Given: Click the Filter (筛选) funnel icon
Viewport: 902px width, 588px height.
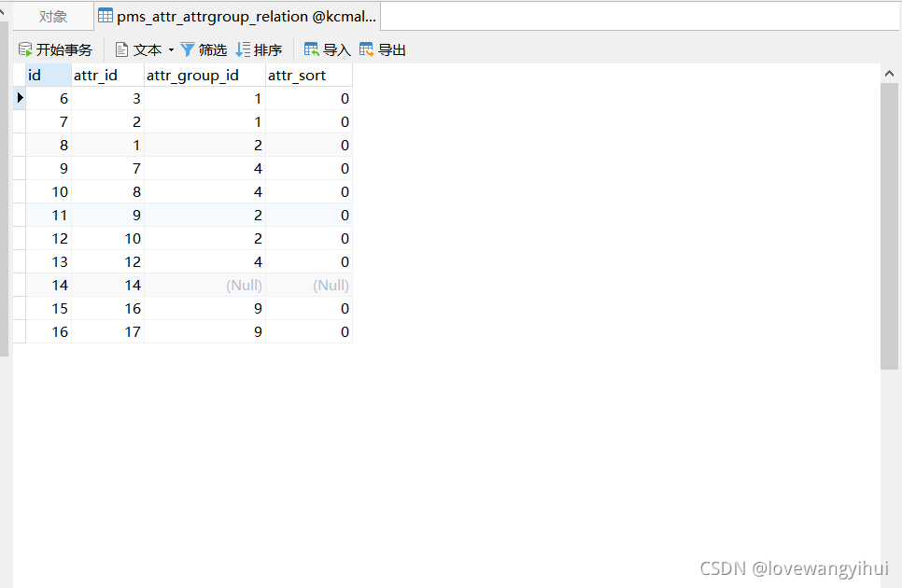Looking at the screenshot, I should click(188, 49).
